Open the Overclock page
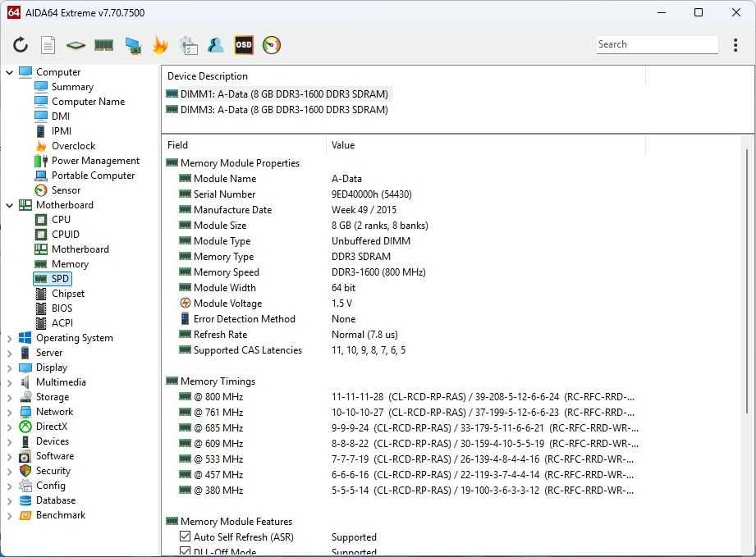Screen dimensions: 756x557 [73, 146]
